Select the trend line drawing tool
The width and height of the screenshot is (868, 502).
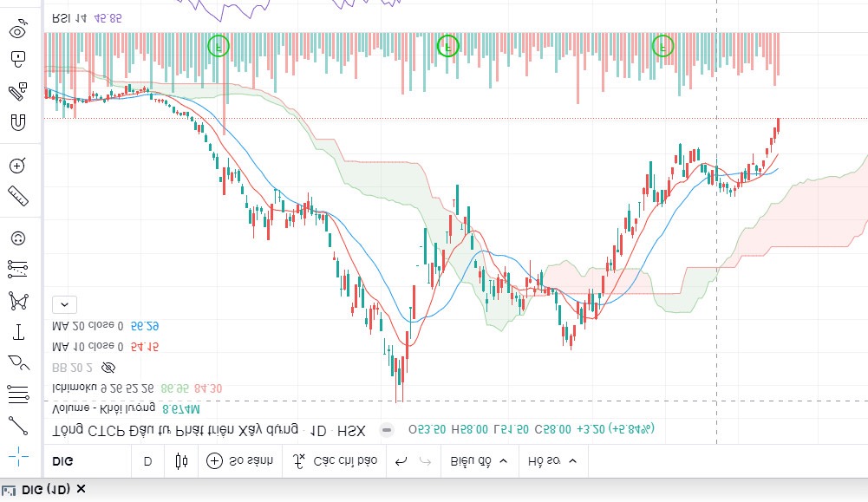tap(18, 425)
